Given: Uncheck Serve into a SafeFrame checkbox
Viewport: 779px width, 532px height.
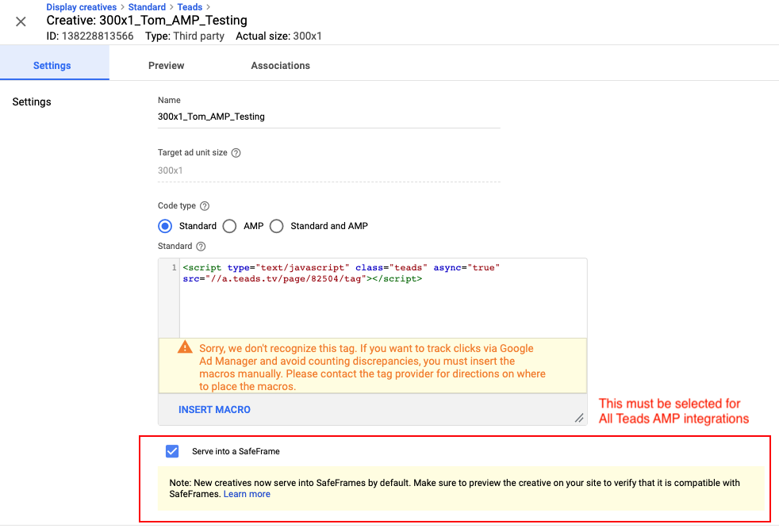Looking at the screenshot, I should [x=172, y=451].
